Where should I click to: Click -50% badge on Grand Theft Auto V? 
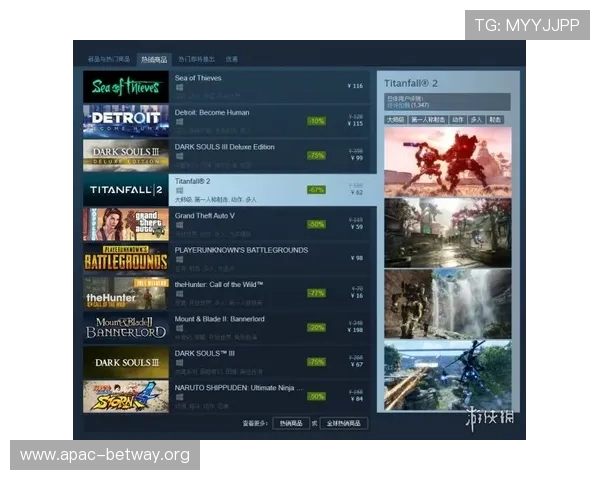316,224
